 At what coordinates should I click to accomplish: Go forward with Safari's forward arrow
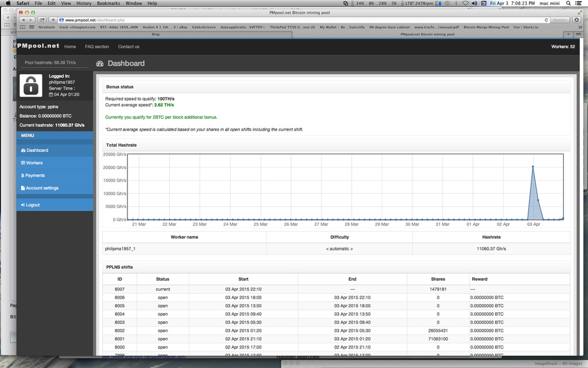(31, 20)
